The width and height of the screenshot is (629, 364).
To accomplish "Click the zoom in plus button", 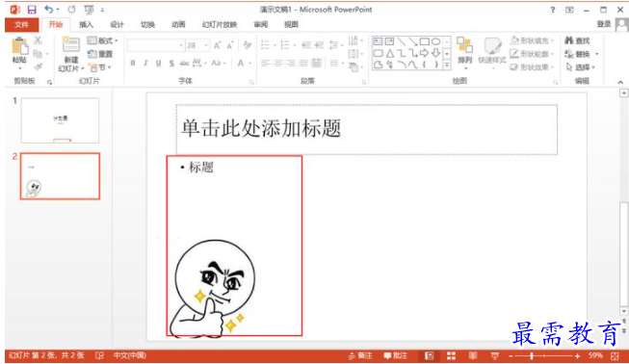I will click(x=577, y=355).
